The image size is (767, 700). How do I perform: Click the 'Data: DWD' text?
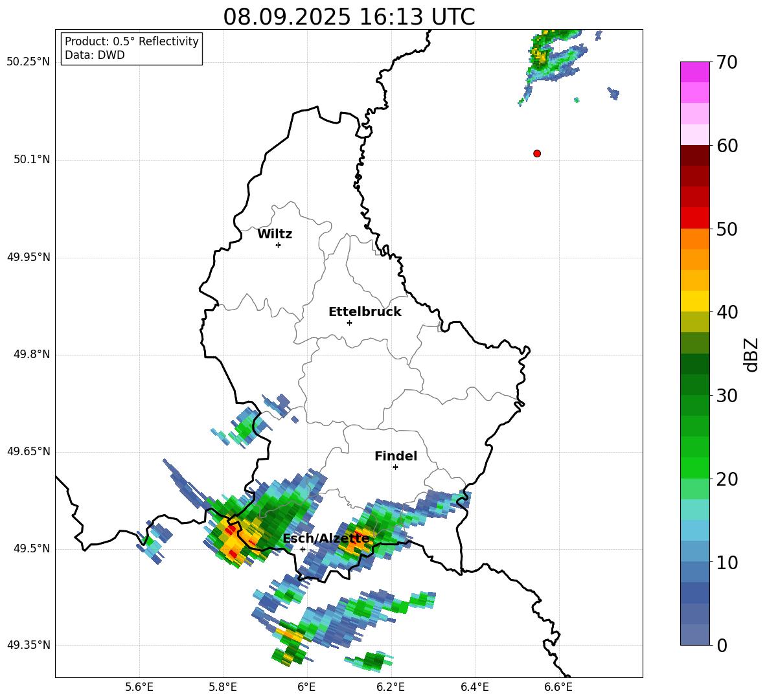coord(95,55)
